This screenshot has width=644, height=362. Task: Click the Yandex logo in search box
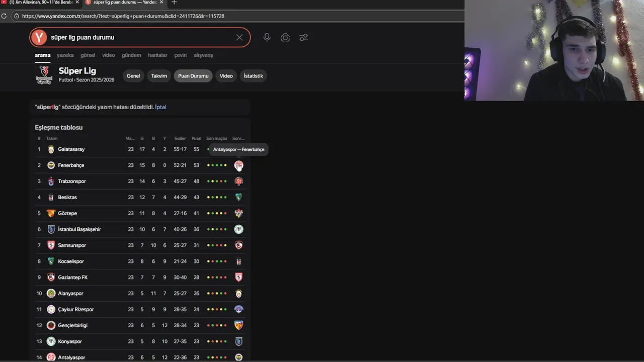(x=38, y=37)
